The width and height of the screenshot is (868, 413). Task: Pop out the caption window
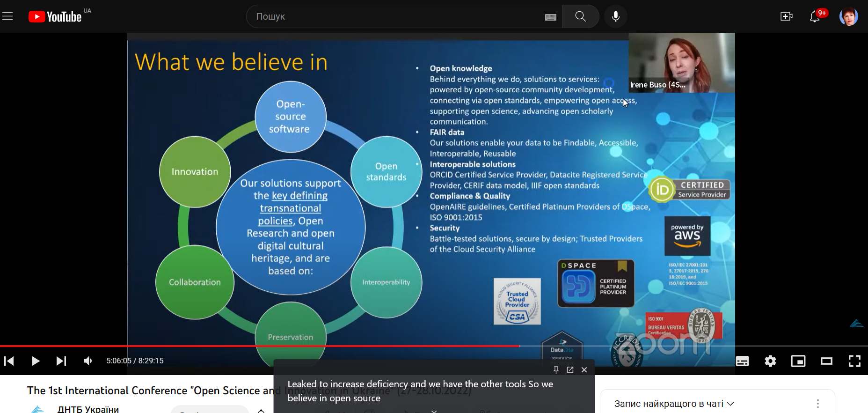click(x=570, y=369)
